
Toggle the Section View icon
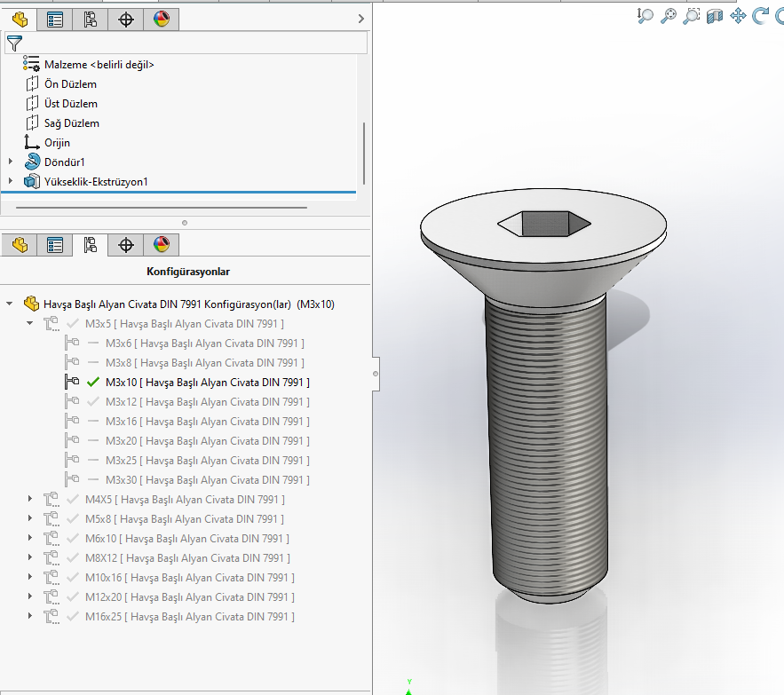[715, 15]
